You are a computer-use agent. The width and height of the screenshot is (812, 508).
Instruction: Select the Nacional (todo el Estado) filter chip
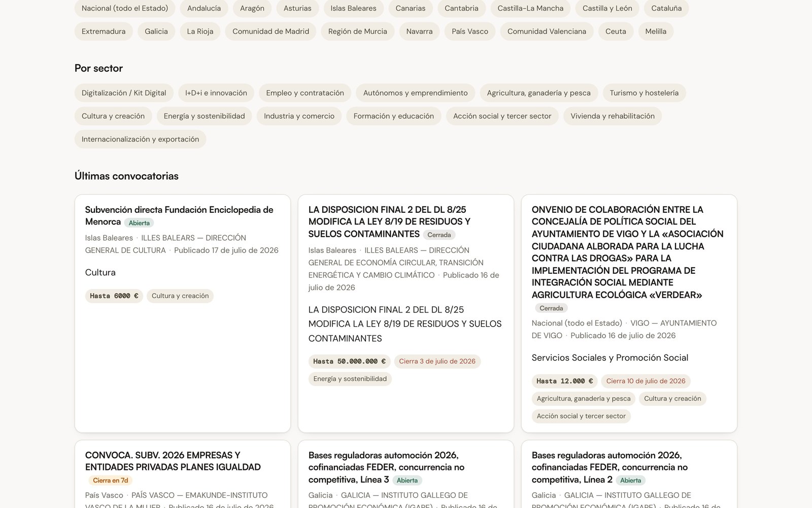pos(125,9)
